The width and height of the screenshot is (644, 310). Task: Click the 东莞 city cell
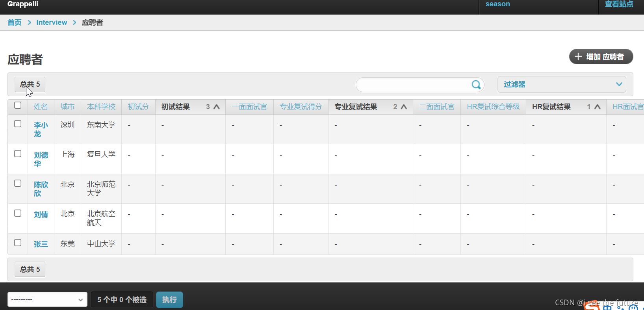[67, 244]
